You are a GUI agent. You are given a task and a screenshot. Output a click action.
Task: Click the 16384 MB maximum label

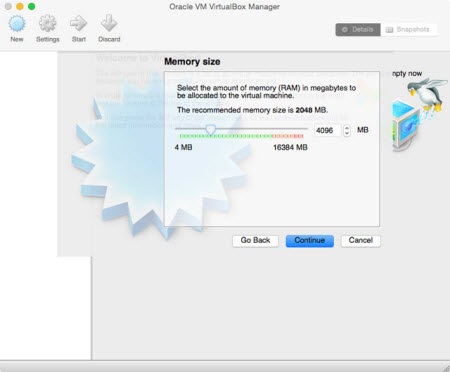pos(290,147)
